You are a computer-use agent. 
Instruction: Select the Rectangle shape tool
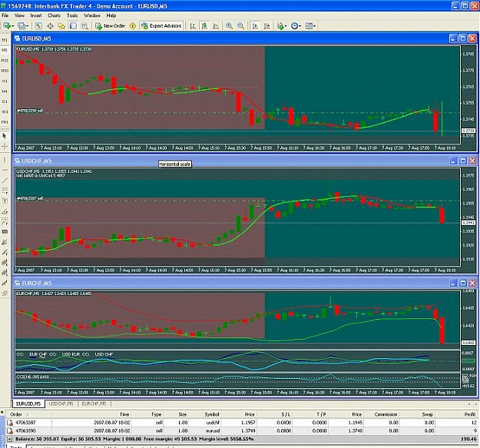pos(5,232)
